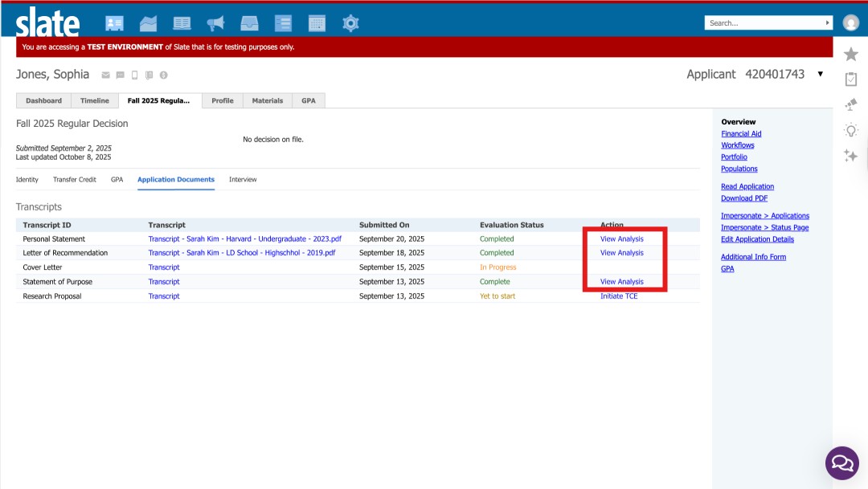The width and height of the screenshot is (868, 489).
Task: Select the Interview sub-tab
Action: click(243, 180)
